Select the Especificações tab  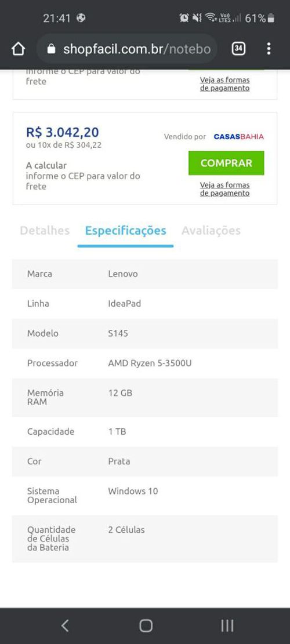[x=125, y=231]
